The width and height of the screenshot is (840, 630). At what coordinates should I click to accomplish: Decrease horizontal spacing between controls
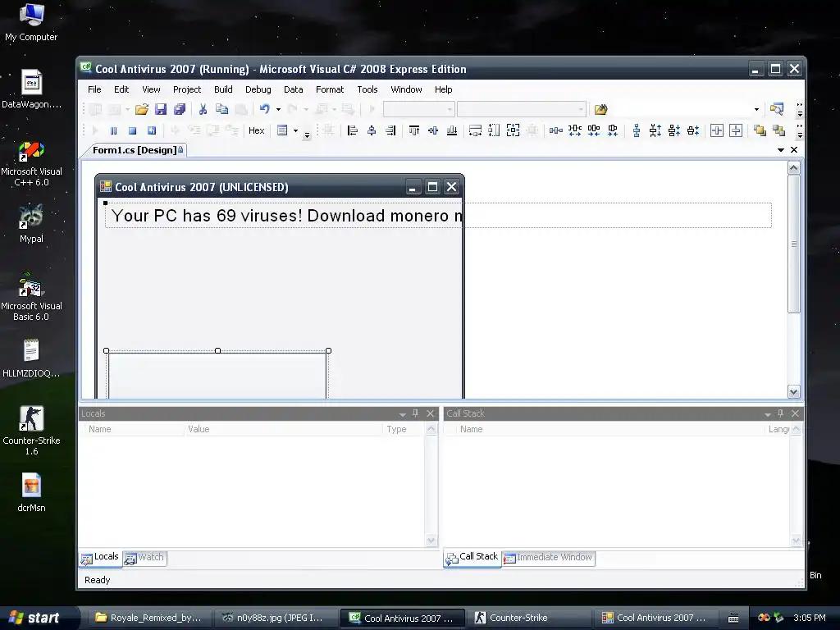[x=594, y=130]
